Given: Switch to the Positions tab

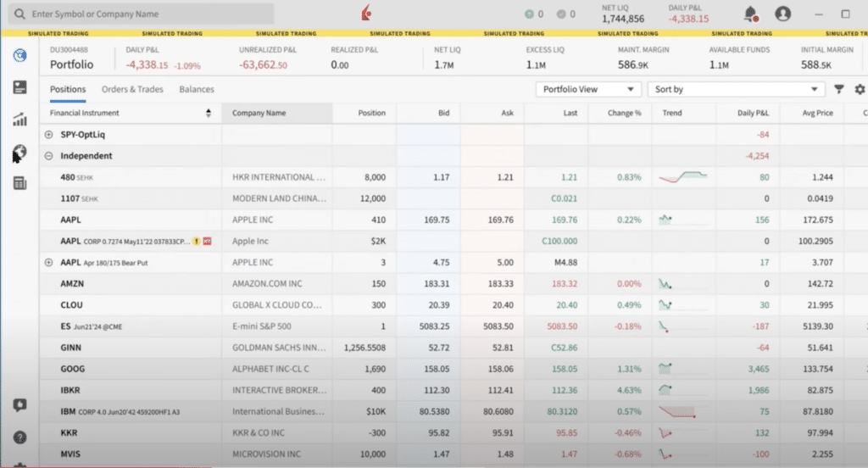Looking at the screenshot, I should (68, 89).
